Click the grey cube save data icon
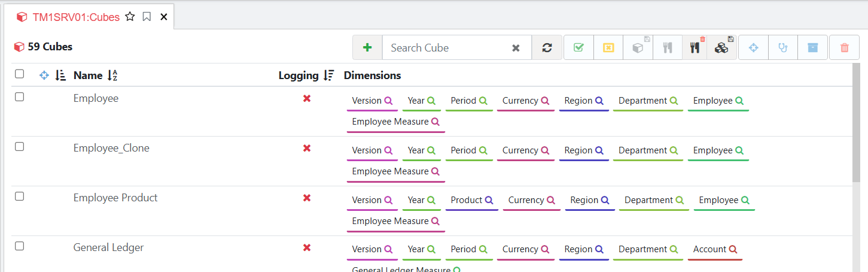 [x=638, y=47]
